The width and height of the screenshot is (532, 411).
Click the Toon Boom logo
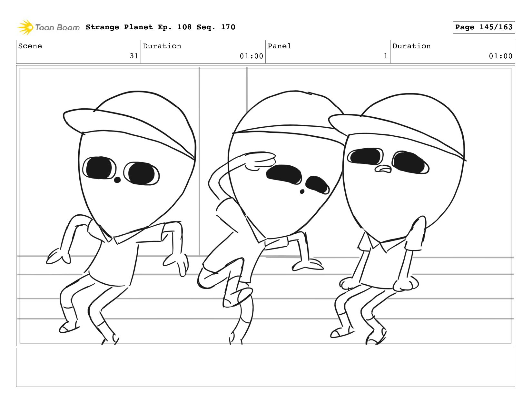coord(48,27)
